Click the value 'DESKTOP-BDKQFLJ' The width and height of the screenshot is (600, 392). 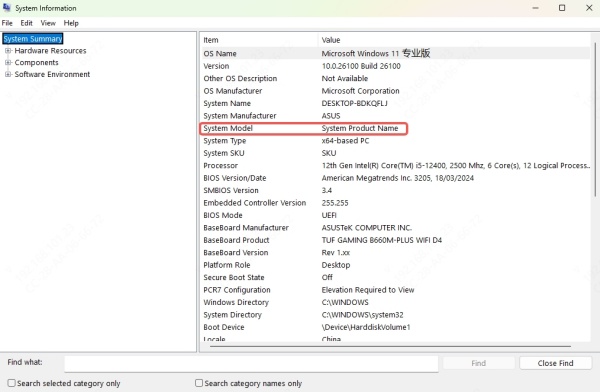tap(354, 103)
